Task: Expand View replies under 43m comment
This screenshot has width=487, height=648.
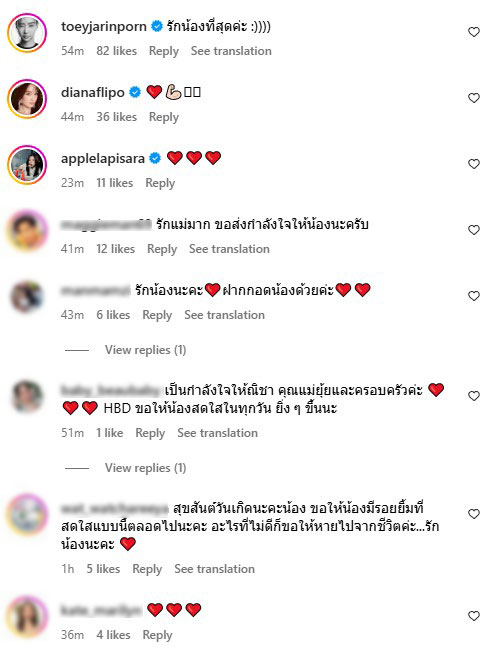Action: tap(145, 350)
